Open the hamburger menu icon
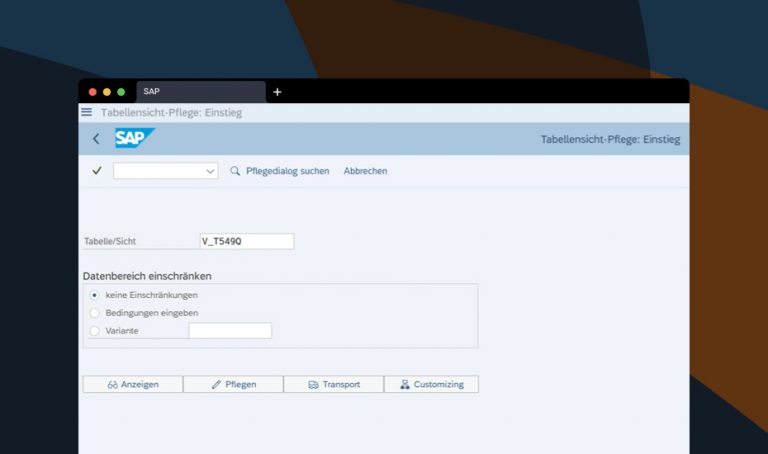 tap(87, 112)
